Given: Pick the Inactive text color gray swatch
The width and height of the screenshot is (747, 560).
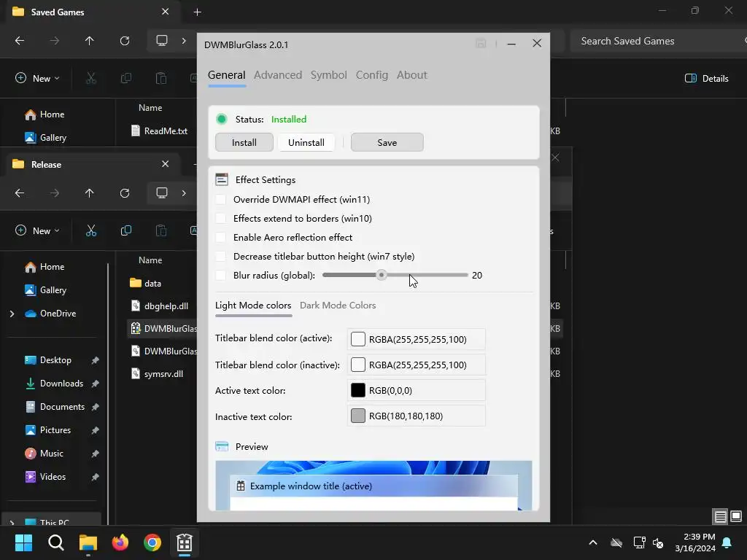Looking at the screenshot, I should pos(357,416).
